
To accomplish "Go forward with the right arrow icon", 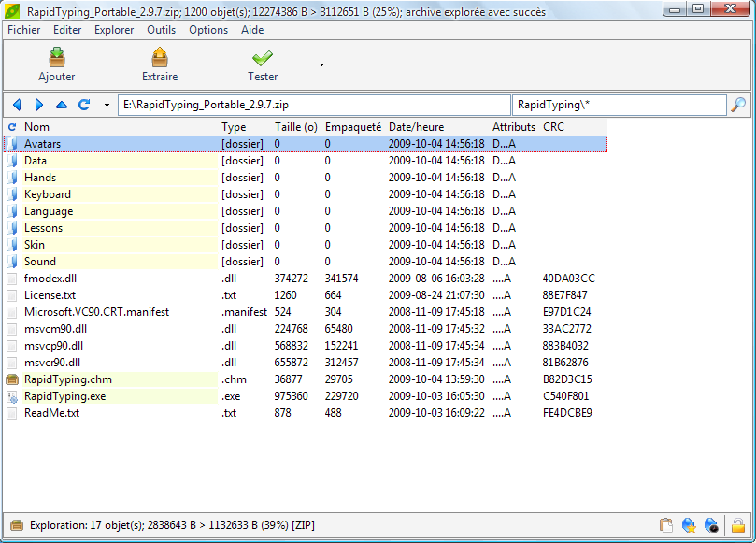I will (x=39, y=105).
